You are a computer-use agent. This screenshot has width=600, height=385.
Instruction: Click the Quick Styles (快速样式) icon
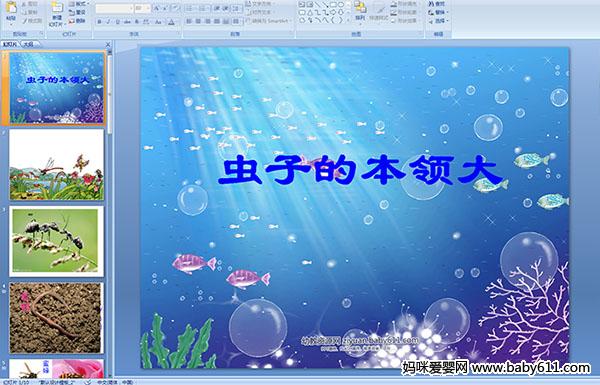click(x=379, y=8)
